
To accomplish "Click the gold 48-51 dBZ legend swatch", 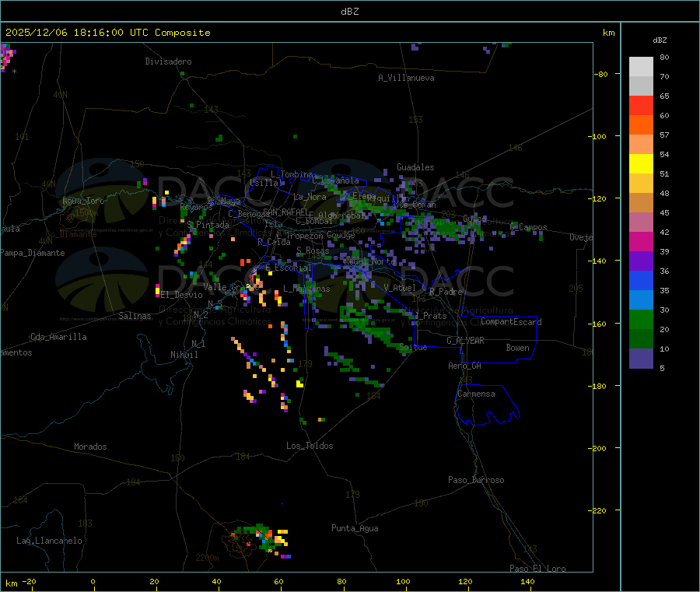I will point(641,184).
